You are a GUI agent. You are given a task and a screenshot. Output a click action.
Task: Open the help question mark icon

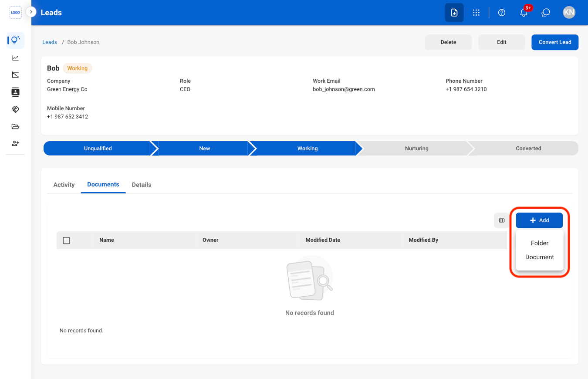[x=502, y=13]
